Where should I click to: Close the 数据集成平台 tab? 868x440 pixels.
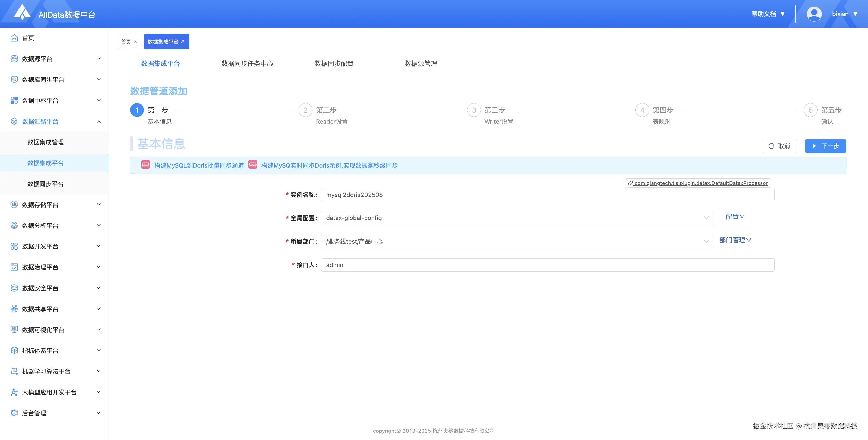click(183, 41)
